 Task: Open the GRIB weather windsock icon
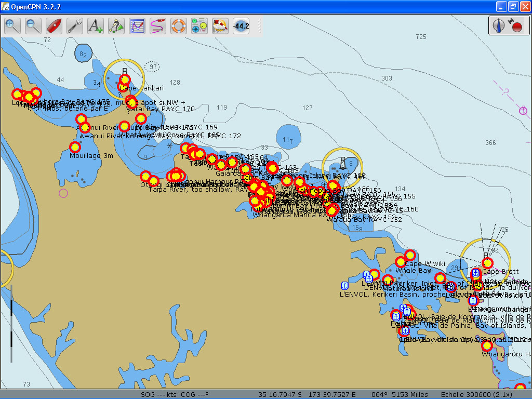coord(220,26)
